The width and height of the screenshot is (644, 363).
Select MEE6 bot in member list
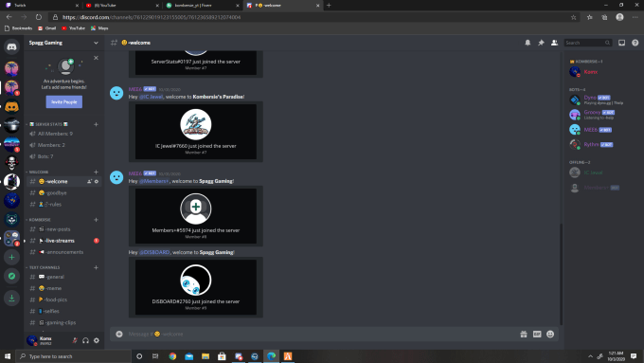[603, 130]
